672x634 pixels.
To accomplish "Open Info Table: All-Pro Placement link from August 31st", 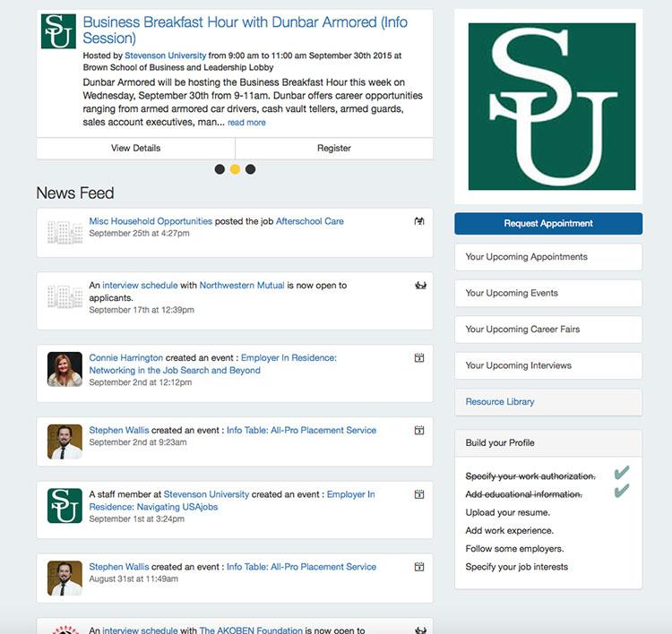I will (301, 567).
